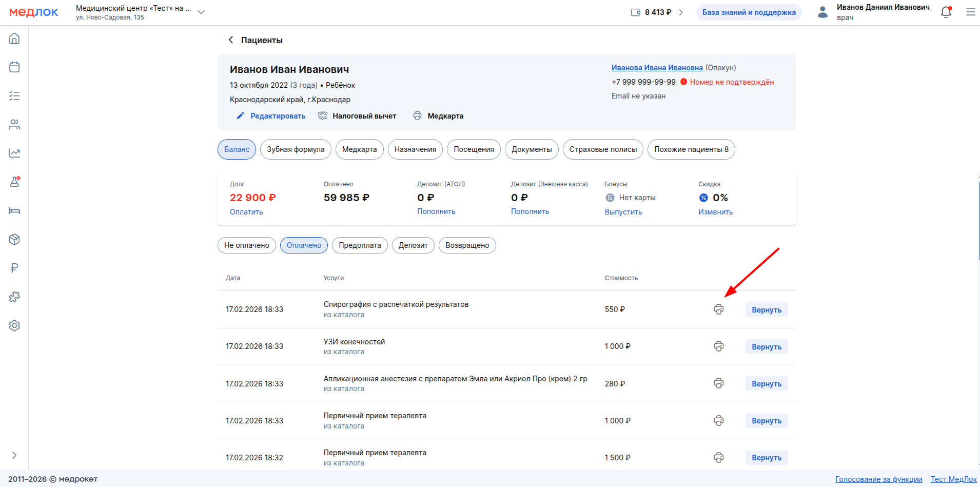Open the home icon in sidebar
The height and width of the screenshot is (487, 980).
(x=14, y=38)
